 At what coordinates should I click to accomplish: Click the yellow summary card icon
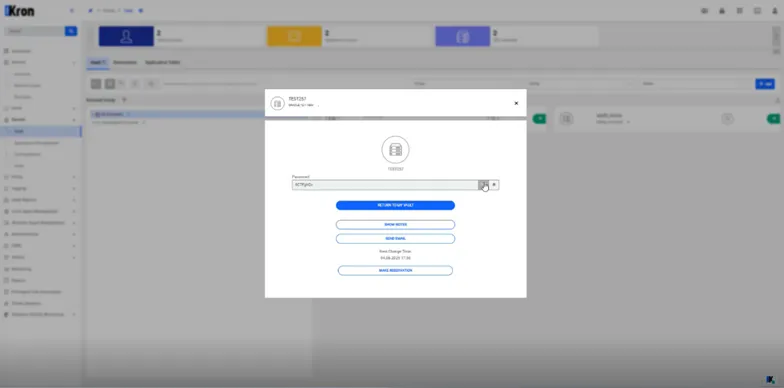[x=294, y=36]
